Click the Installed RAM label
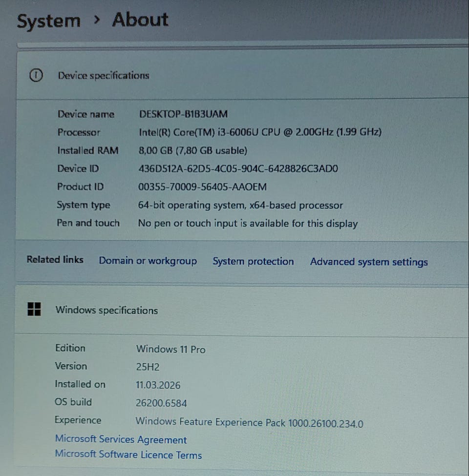The height and width of the screenshot is (476, 469). tap(88, 150)
